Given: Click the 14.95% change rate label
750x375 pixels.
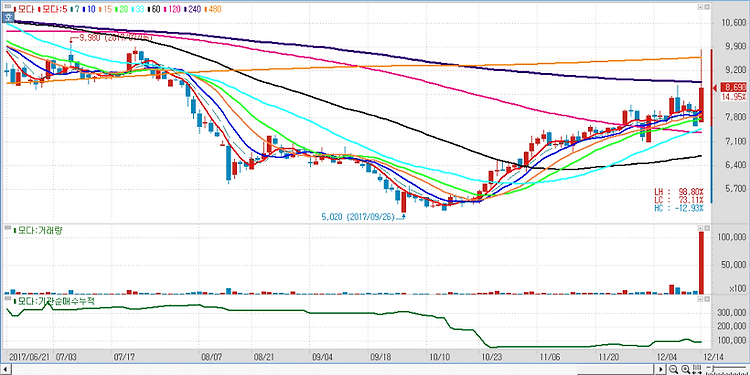Looking at the screenshot, I should click(735, 97).
